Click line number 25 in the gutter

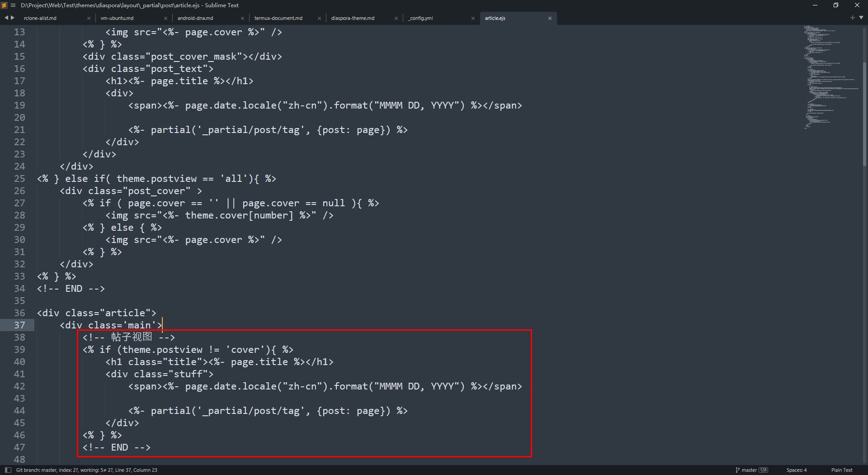coord(19,179)
